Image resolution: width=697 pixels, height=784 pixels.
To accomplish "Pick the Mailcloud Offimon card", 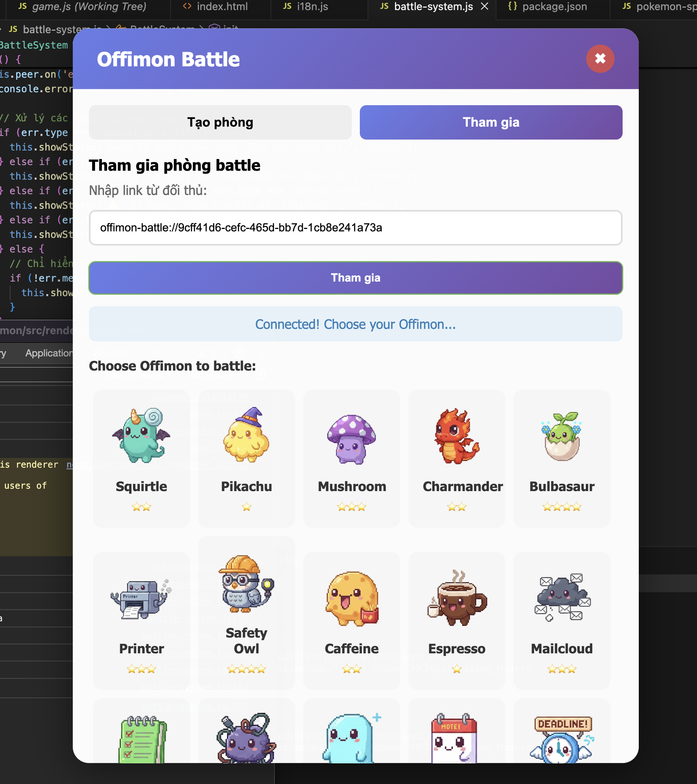I will coord(562,621).
